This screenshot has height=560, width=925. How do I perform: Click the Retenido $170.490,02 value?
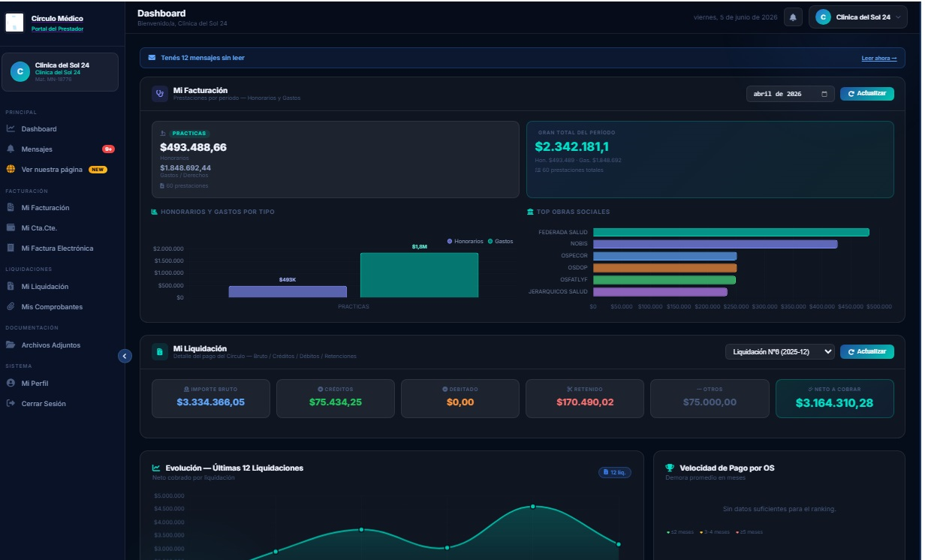585,402
